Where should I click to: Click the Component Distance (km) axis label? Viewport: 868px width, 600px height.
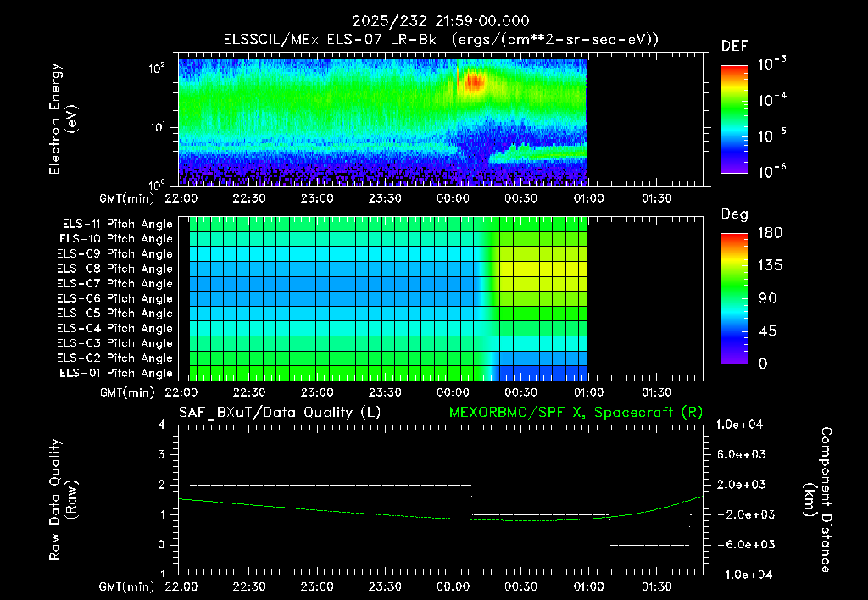(x=818, y=499)
